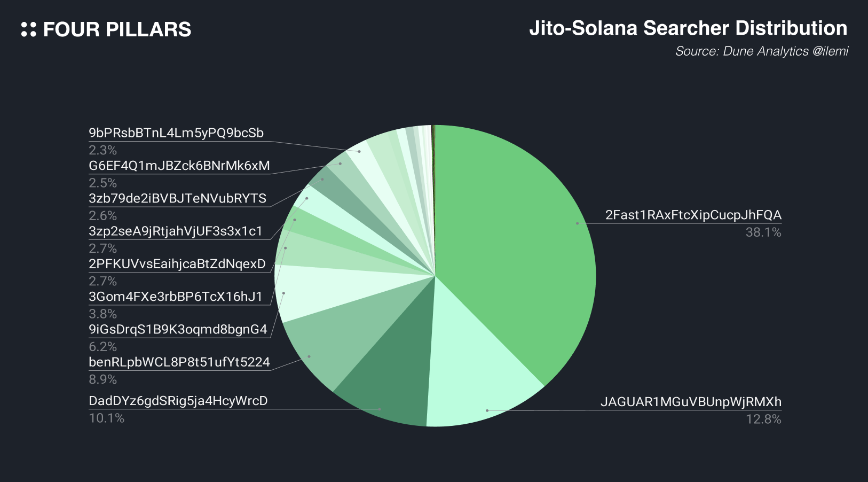Click the 2Fast1RAxFtcXipCucpJhFQA label text
This screenshot has height=482, width=868.
click(693, 215)
